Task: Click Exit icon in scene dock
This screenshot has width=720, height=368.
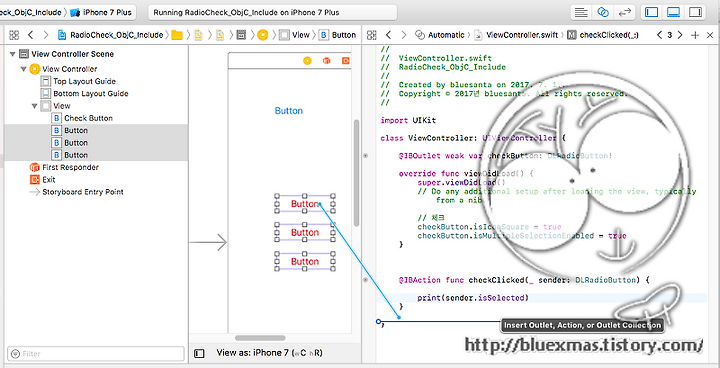Action: [x=345, y=61]
